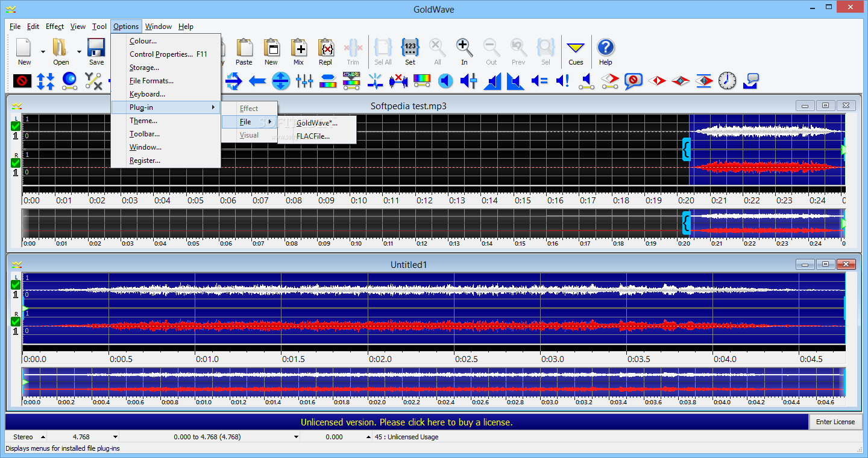Image resolution: width=868 pixels, height=458 pixels.
Task: Click the Softpedia test.mp3 window title bar
Action: point(408,106)
